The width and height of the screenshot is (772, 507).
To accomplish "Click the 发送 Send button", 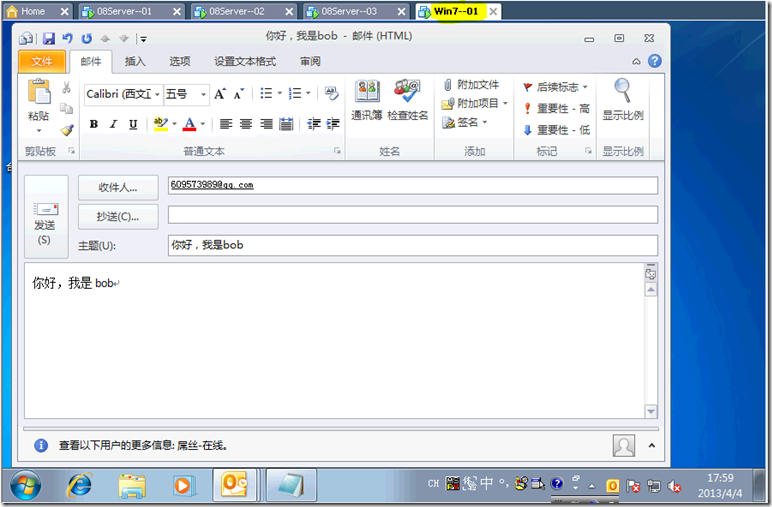I will [x=46, y=217].
